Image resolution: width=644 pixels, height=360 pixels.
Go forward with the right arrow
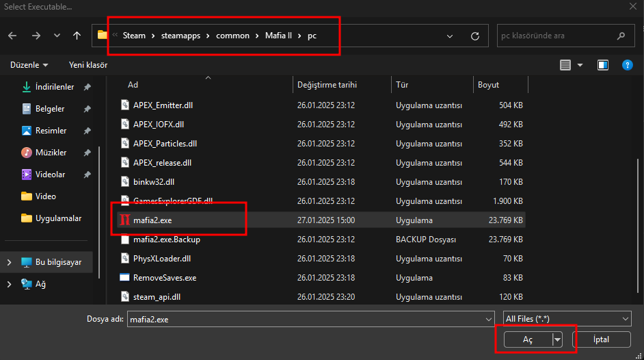point(36,36)
